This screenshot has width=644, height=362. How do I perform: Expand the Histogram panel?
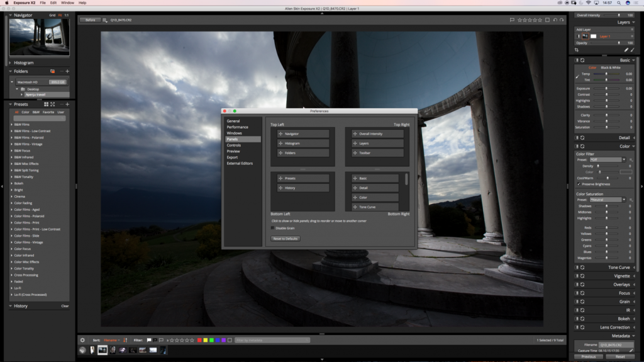(23, 63)
